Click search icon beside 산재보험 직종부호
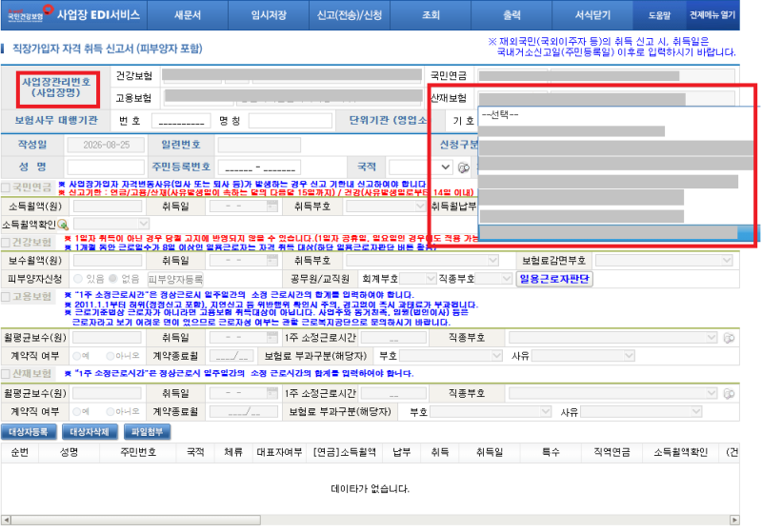 [x=729, y=394]
